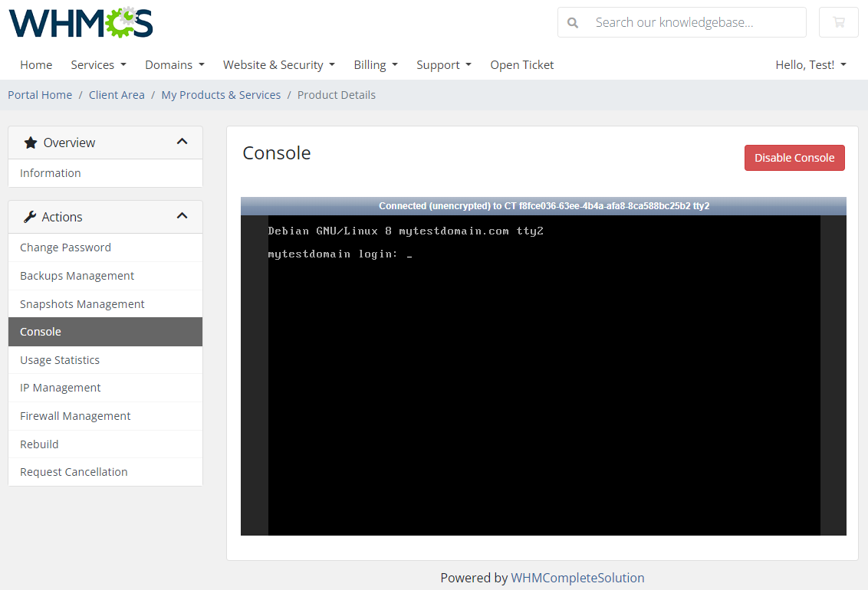Go to My Products & Services breadcrumb
The height and width of the screenshot is (590, 868).
(221, 94)
